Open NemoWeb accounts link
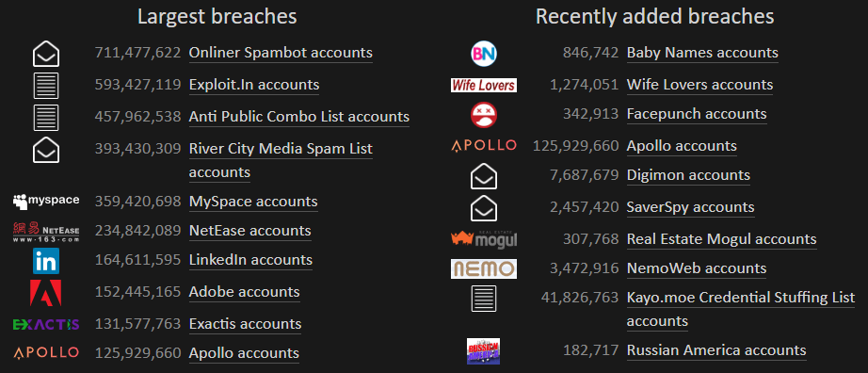Screen dimensions: 868x373 (697, 268)
